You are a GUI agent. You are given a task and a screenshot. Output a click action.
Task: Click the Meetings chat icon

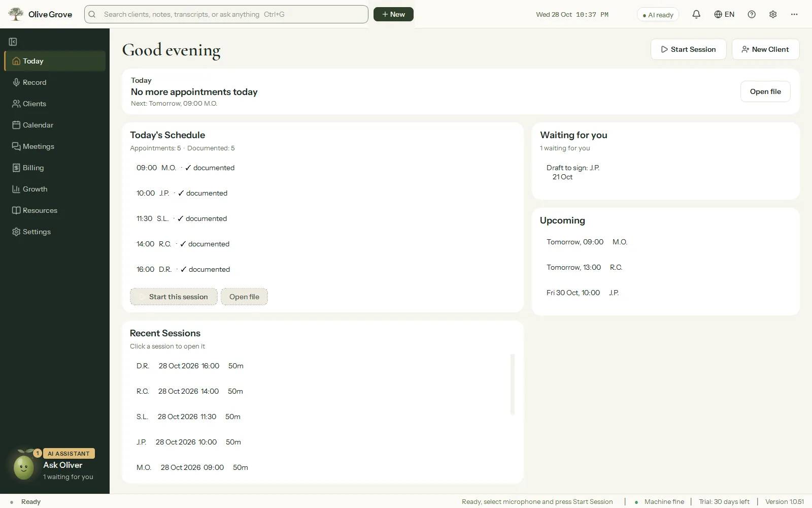click(x=16, y=146)
